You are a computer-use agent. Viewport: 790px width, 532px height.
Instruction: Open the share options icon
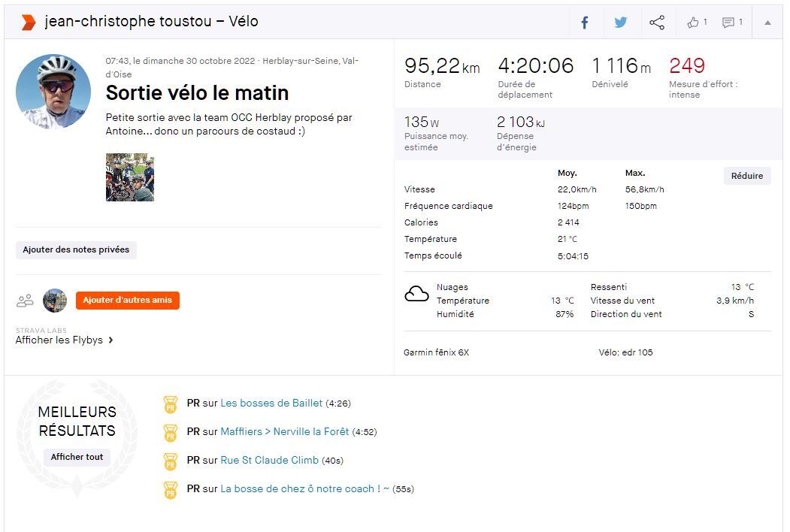tap(657, 23)
